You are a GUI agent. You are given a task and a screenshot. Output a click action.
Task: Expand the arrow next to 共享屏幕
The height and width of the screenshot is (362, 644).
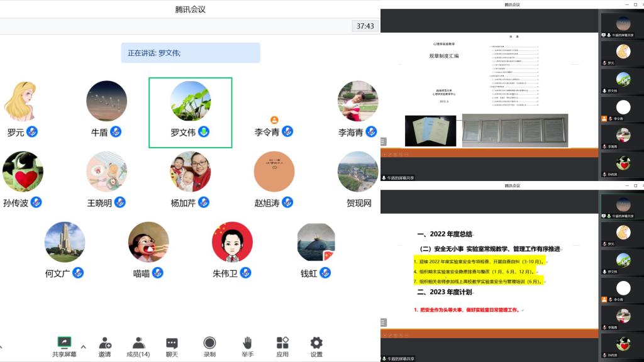[x=83, y=346]
